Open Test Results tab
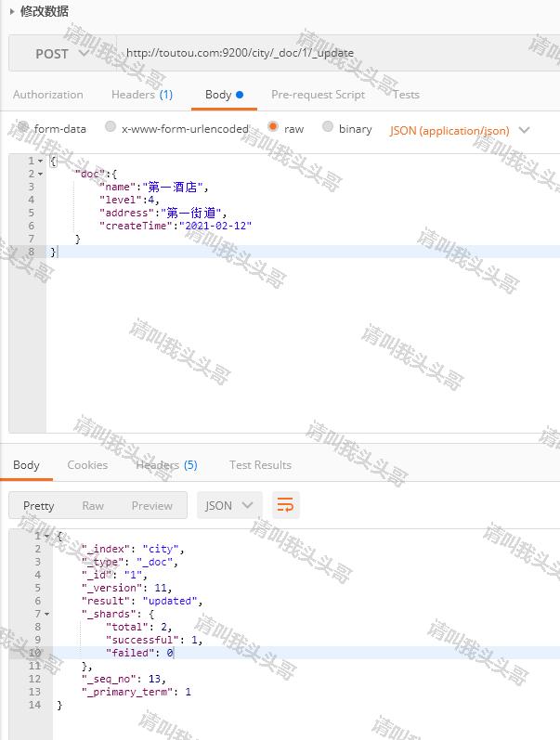 pos(260,465)
